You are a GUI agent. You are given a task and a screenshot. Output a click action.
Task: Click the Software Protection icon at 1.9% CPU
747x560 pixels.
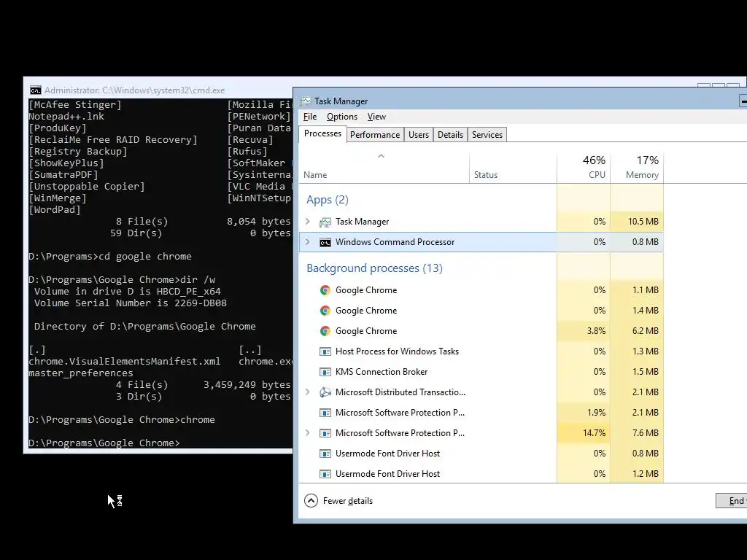pyautogui.click(x=325, y=413)
